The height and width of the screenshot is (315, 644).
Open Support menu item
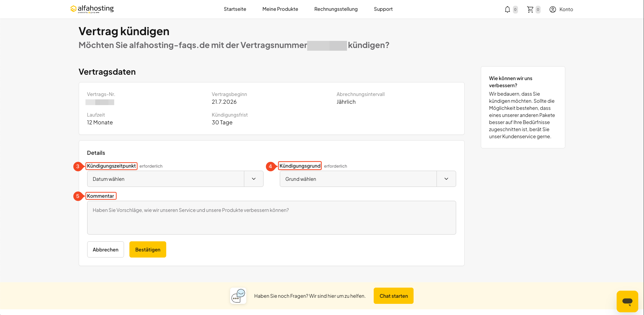pos(383,9)
